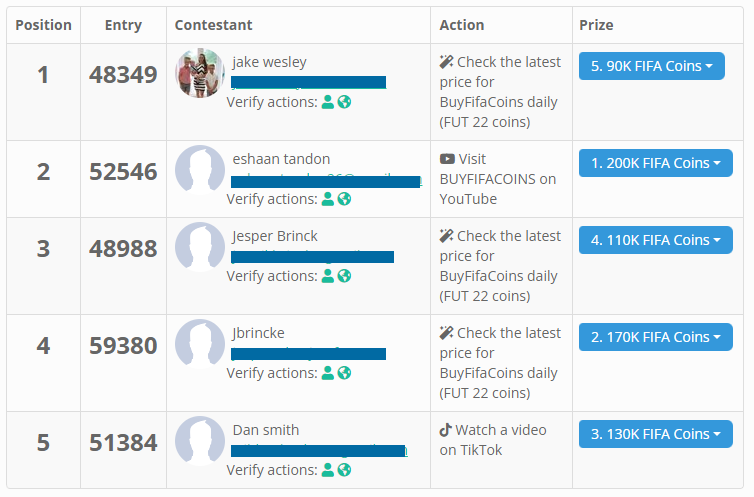The height and width of the screenshot is (497, 754).
Task: Click user verify icon for jake wesley
Action: [x=328, y=102]
